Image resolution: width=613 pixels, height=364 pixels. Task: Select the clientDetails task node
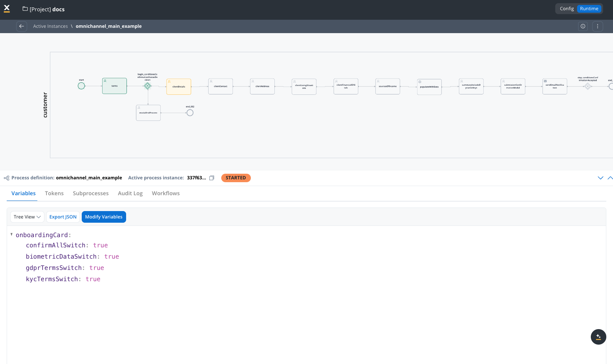tap(179, 87)
